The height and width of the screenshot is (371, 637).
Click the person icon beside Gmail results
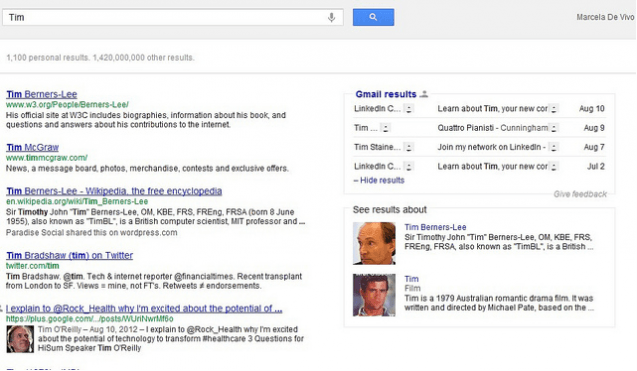424,94
